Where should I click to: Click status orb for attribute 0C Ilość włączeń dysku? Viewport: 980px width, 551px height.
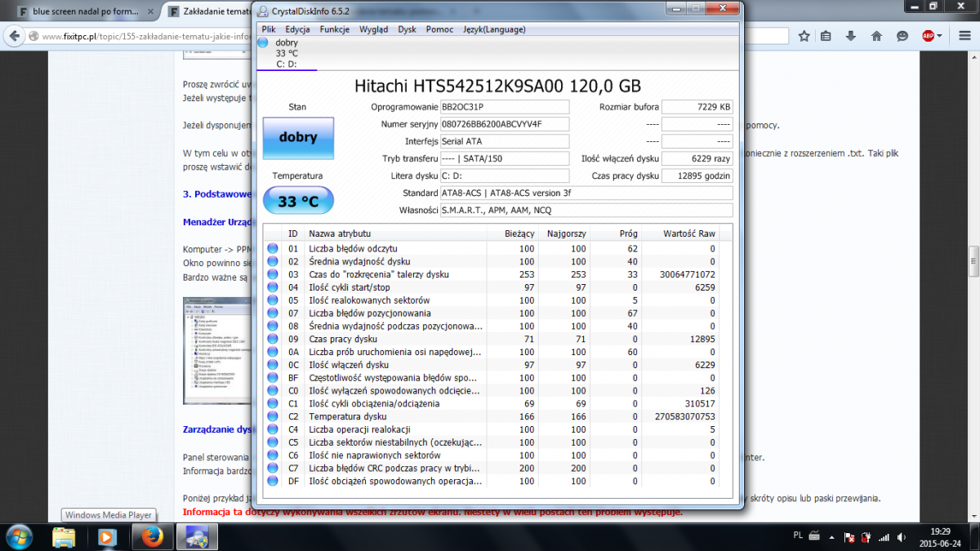tap(272, 365)
